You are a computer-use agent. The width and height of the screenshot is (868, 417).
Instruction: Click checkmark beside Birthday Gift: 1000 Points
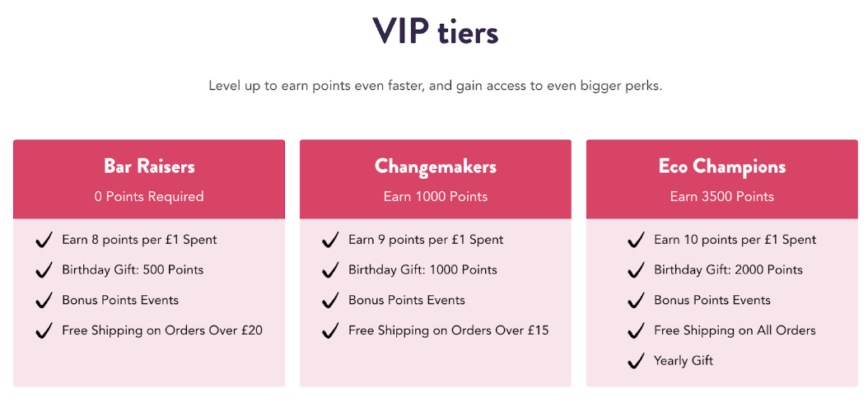pos(330,270)
